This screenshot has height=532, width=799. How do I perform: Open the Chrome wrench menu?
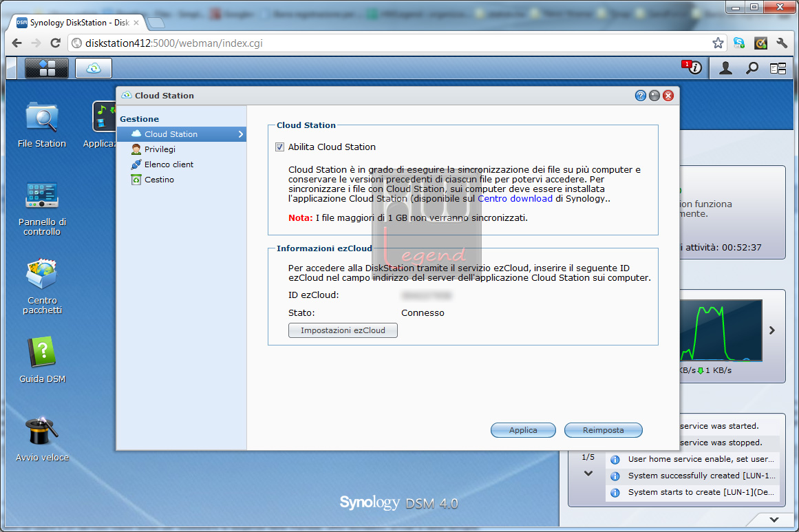point(782,43)
